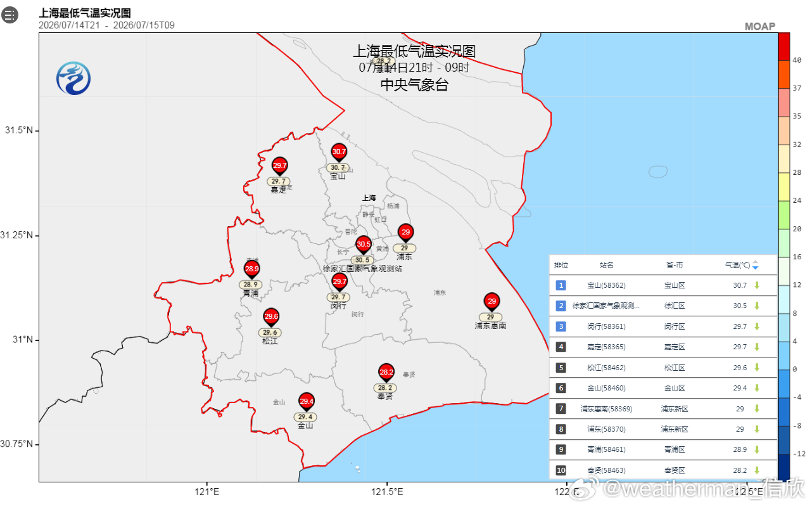Image resolution: width=812 pixels, height=509 pixels.
Task: Click the dark rank 10 badge
Action: tap(561, 470)
